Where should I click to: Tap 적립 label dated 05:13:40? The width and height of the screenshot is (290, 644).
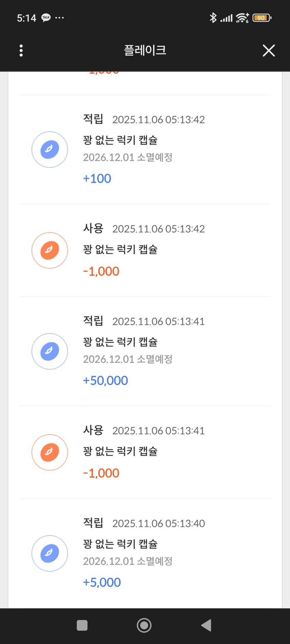(x=93, y=523)
